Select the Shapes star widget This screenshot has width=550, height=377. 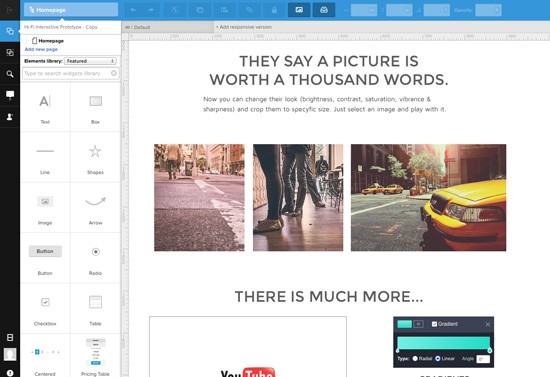tap(95, 157)
